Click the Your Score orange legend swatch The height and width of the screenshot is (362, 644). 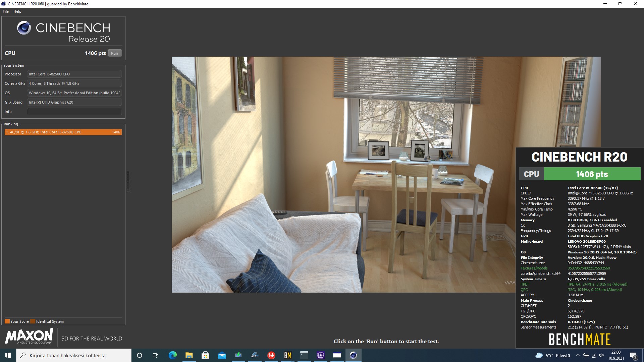pyautogui.click(x=7, y=321)
